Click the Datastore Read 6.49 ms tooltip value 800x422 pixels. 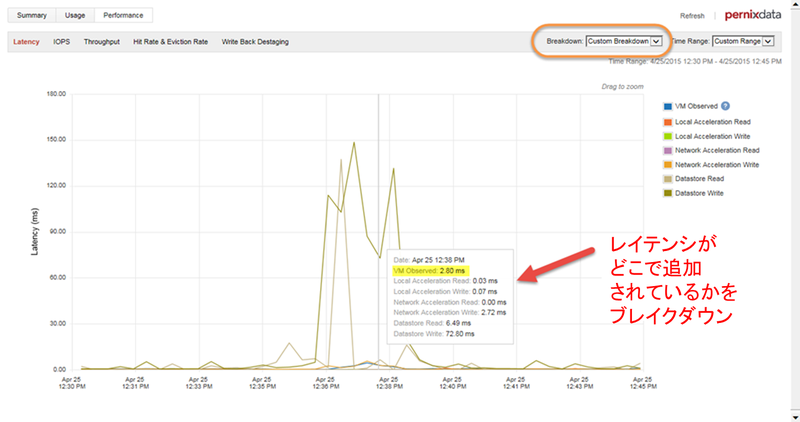458,323
